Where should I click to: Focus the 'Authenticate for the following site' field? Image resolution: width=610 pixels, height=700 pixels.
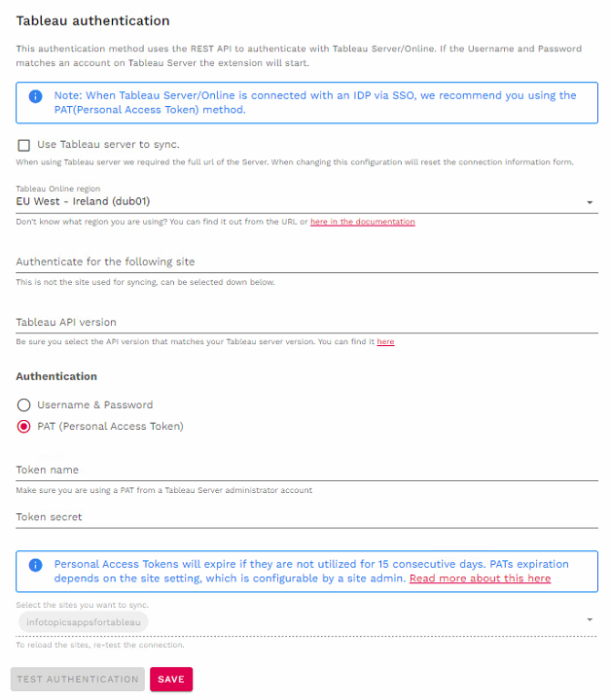coord(305,262)
